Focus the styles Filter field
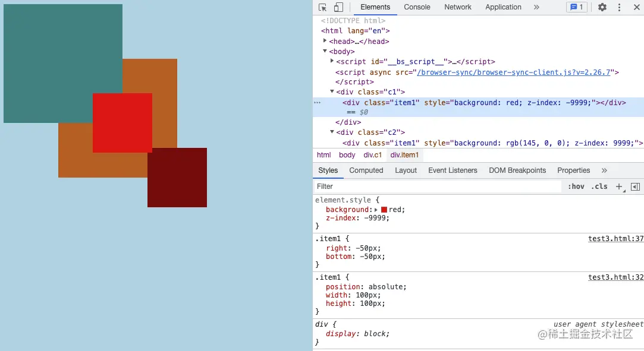This screenshot has height=351, width=644. [437, 186]
